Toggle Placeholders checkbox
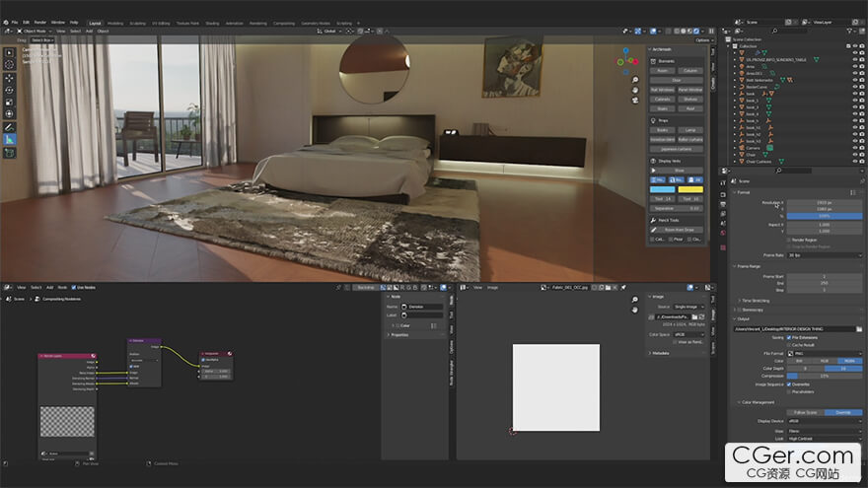The height and width of the screenshot is (488, 868). coord(789,391)
